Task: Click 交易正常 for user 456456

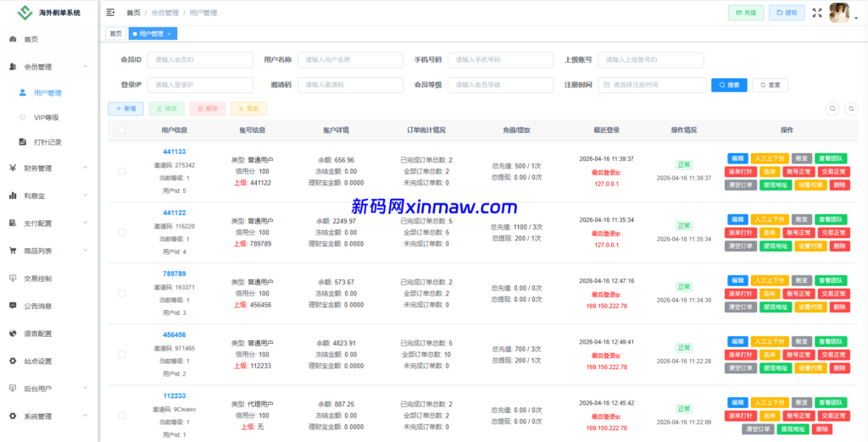Action: [834, 355]
